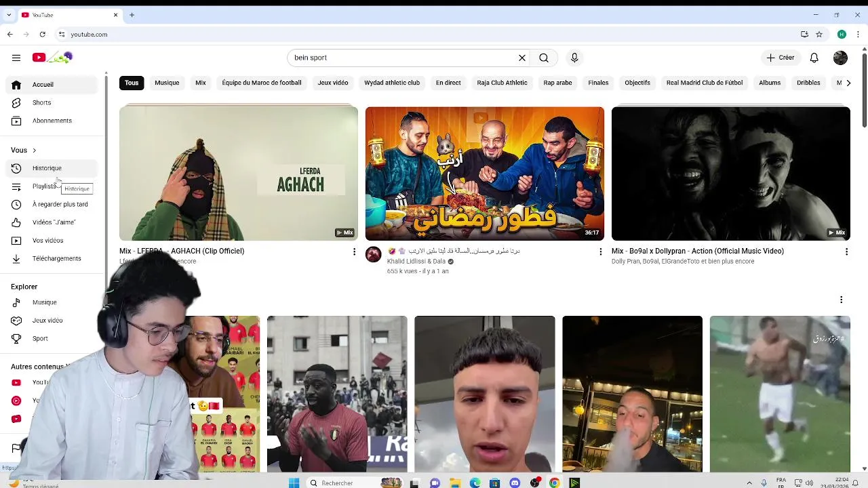Open options menu for LFERDA AGHACH mix
Screen dimensions: 868x488
(x=354, y=251)
